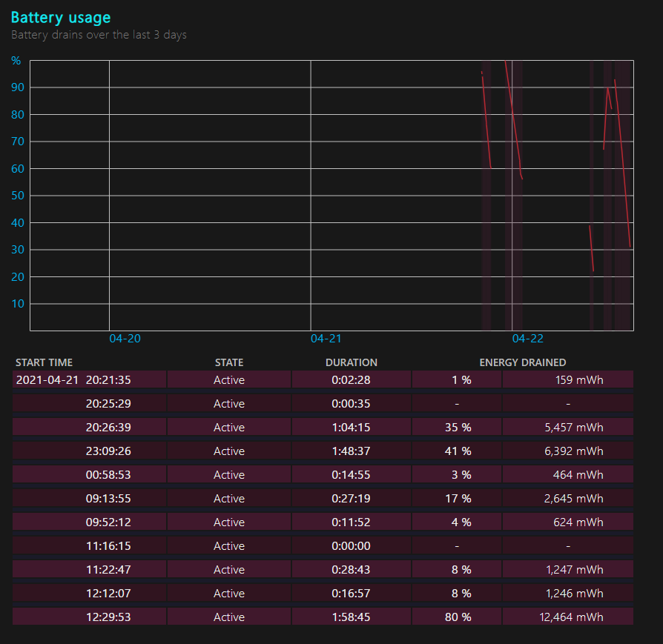This screenshot has height=644, width=663.
Task: Click the 35 % drained value
Action: 458,427
